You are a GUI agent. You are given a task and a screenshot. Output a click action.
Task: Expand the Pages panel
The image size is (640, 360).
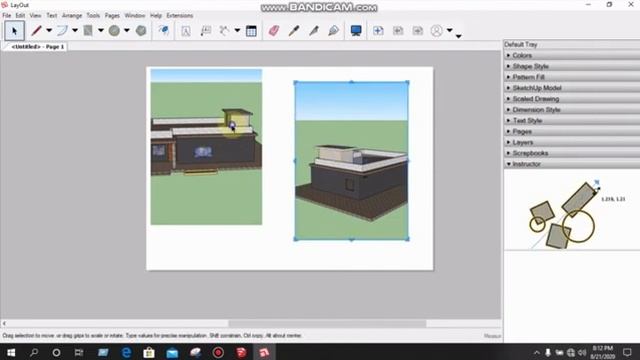pos(571,131)
